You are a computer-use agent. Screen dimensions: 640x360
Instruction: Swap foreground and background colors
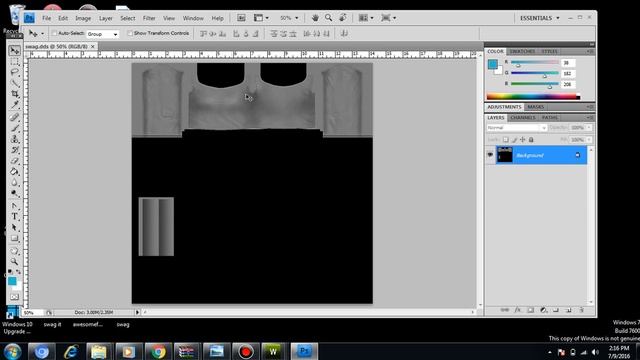[18, 271]
